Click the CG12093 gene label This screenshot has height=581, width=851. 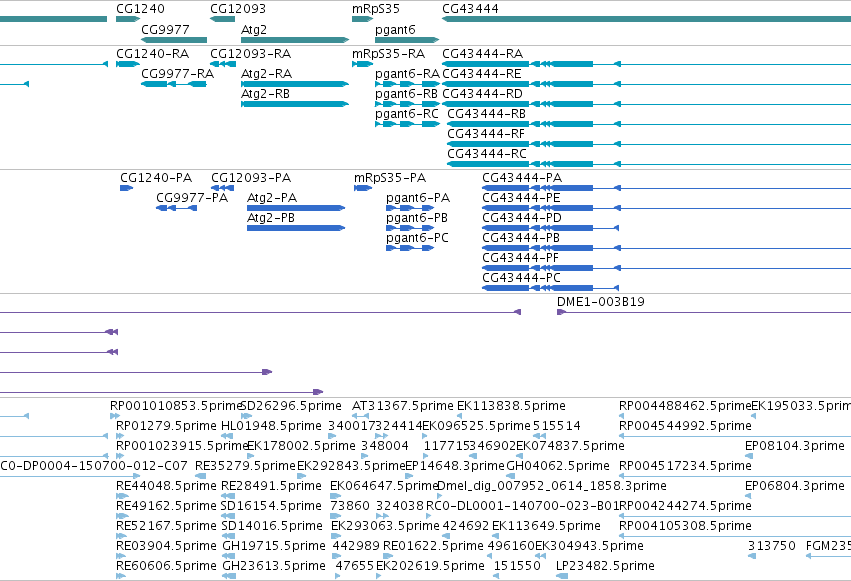pos(238,9)
